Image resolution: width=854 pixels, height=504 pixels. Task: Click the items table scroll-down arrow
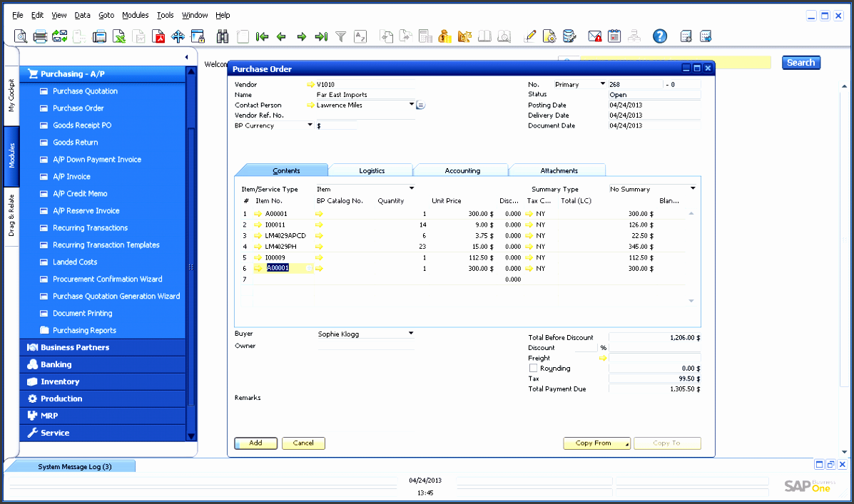[x=691, y=301]
